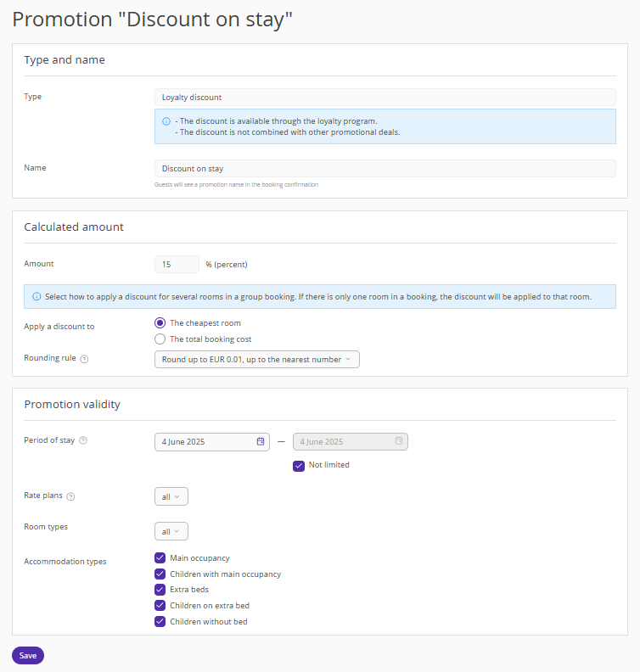The image size is (640, 672).
Task: Click the loyalty discount info icon
Action: pyautogui.click(x=166, y=121)
